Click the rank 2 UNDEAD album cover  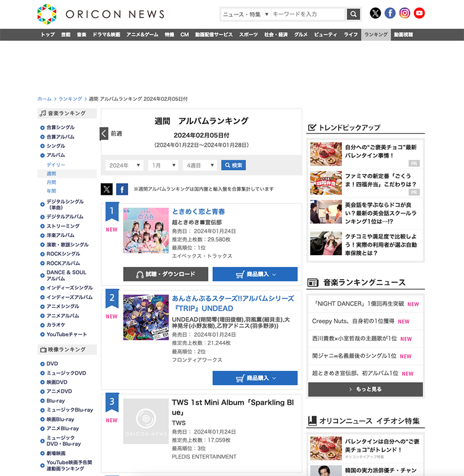tap(146, 317)
